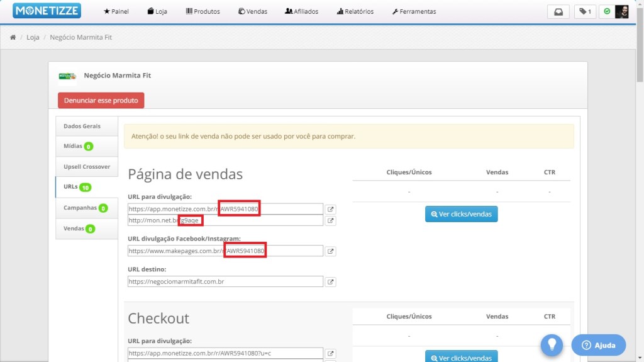Image resolution: width=644 pixels, height=362 pixels.
Task: Select the Campanhas sidebar tab
Action: [x=80, y=208]
